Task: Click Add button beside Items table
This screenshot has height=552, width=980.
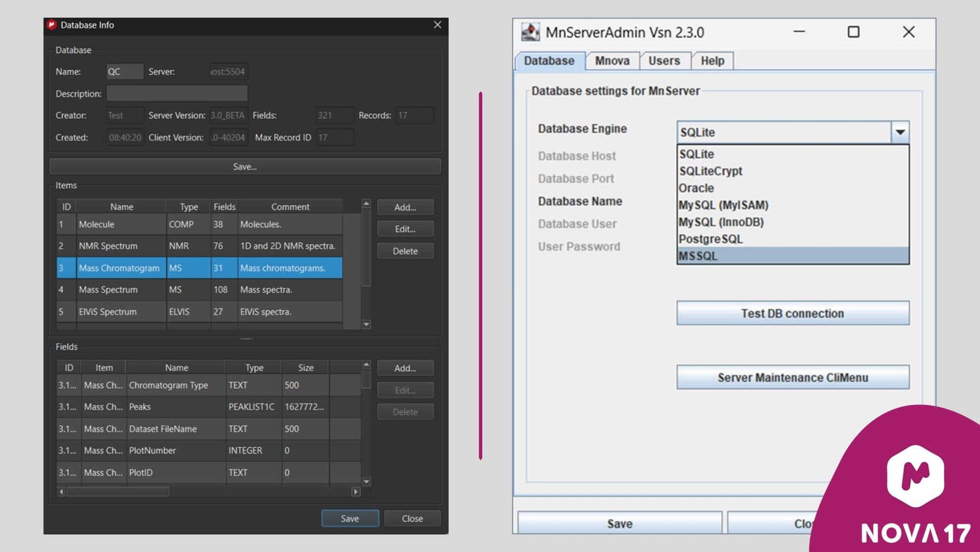Action: 405,207
